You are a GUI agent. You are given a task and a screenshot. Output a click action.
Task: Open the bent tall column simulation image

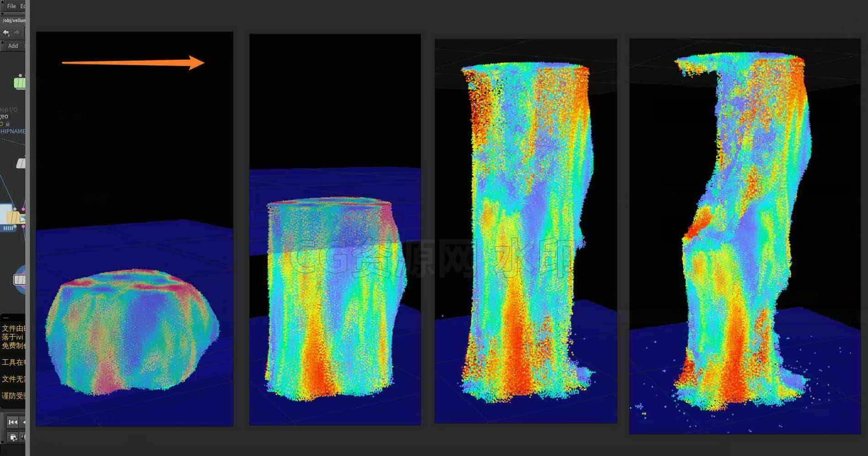click(745, 236)
